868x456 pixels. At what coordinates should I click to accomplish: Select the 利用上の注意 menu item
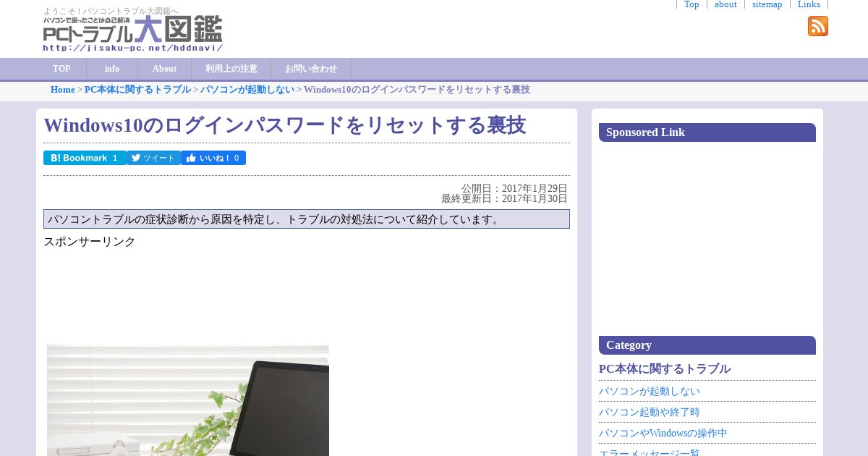coord(231,69)
